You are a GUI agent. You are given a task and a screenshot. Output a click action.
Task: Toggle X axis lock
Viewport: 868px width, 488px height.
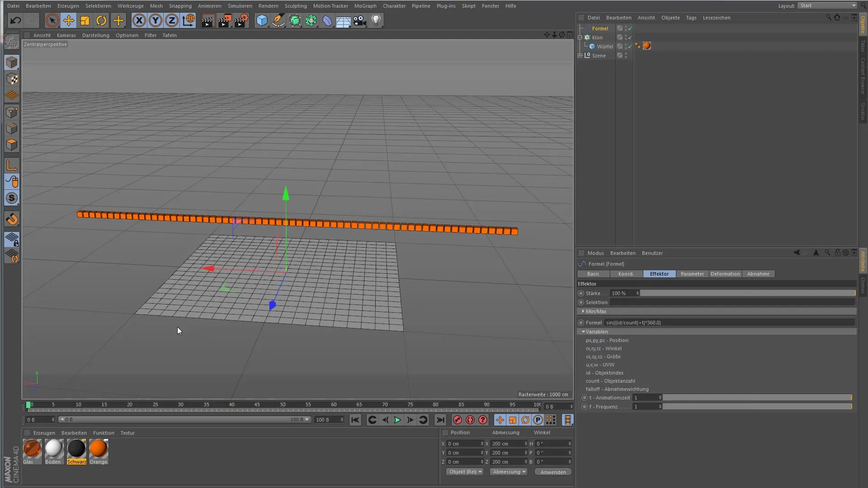(x=139, y=20)
